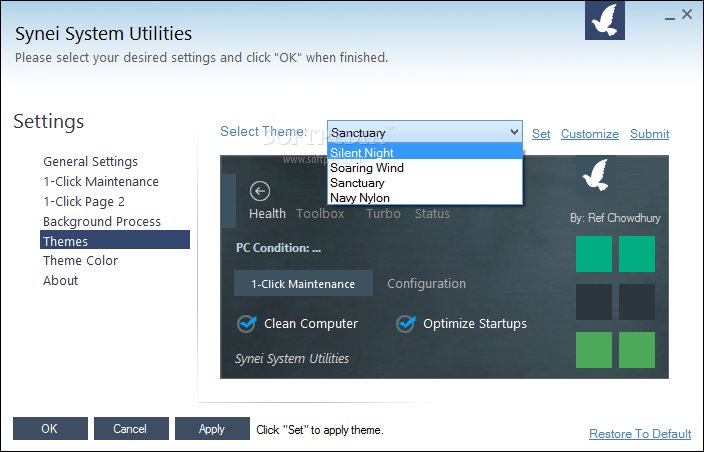Click Synei System Utilities italic text in preview
The width and height of the screenshot is (704, 452).
(x=292, y=359)
